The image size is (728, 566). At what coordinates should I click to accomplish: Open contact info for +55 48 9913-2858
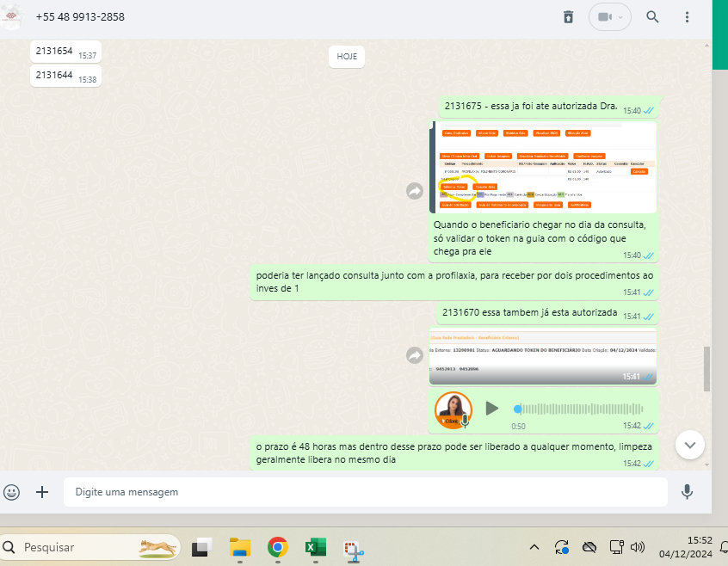coord(80,17)
